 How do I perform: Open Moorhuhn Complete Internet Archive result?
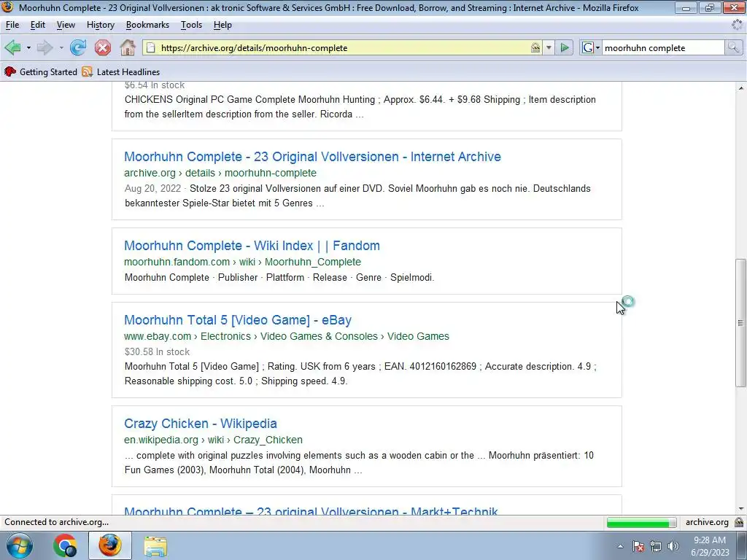(x=312, y=157)
